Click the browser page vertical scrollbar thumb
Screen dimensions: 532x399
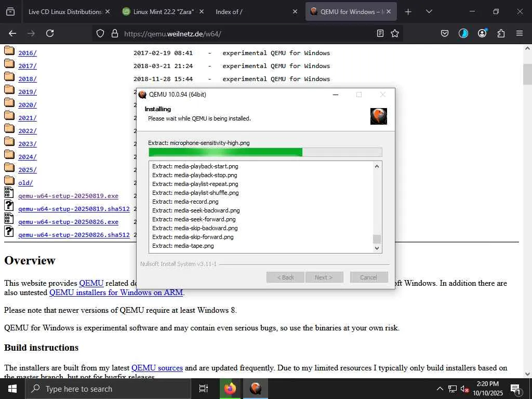pyautogui.click(x=527, y=74)
